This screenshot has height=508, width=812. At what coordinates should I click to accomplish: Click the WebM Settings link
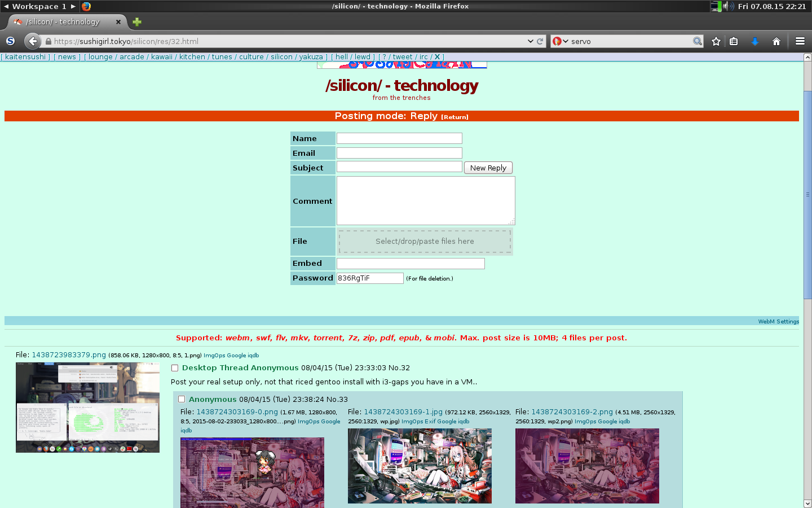point(778,321)
